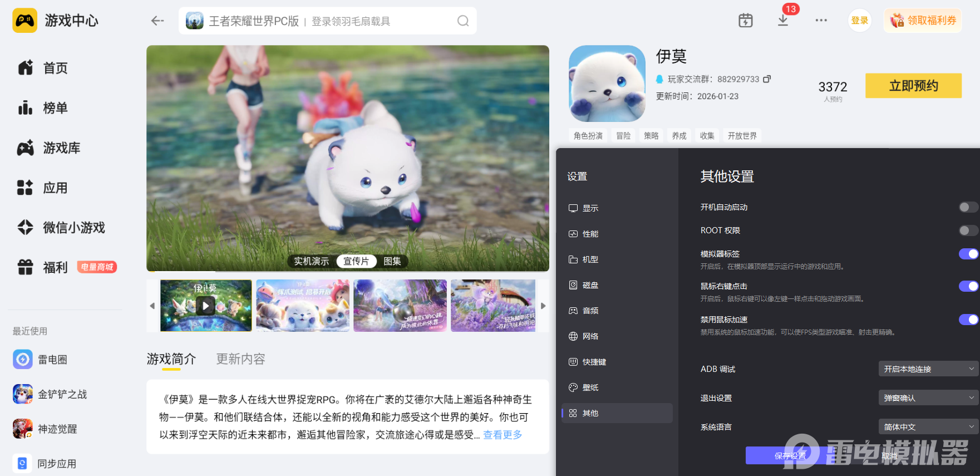Open 同步应用 sync app icon
This screenshot has height=476, width=980.
[23, 463]
